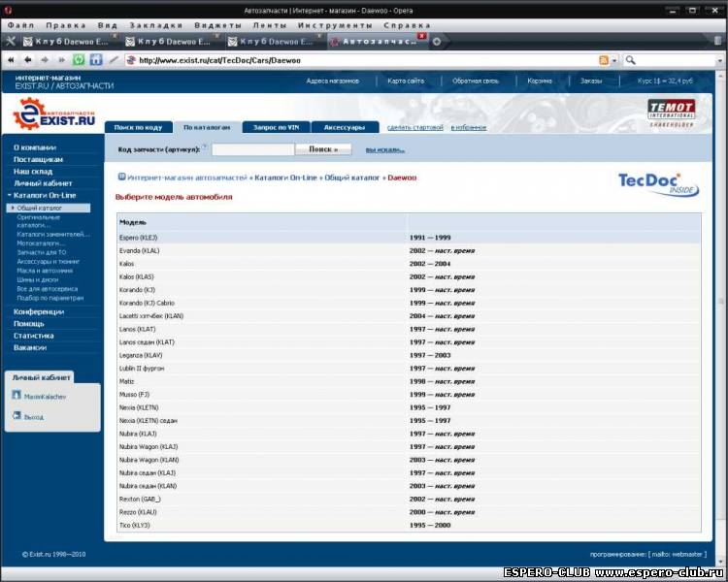Select the Запрос по VIN tab
The image size is (728, 582).
(x=277, y=127)
